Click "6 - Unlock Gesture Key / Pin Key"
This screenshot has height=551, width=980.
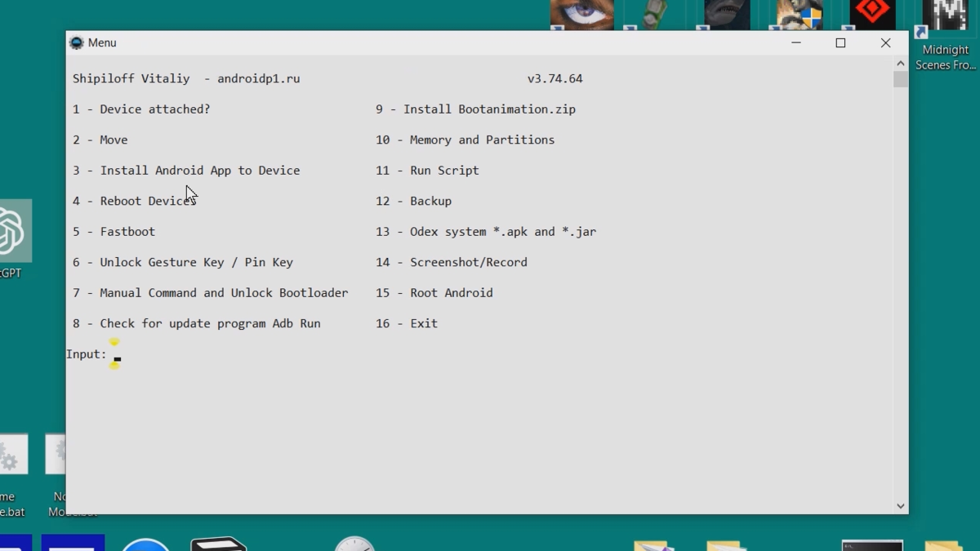[x=183, y=262]
